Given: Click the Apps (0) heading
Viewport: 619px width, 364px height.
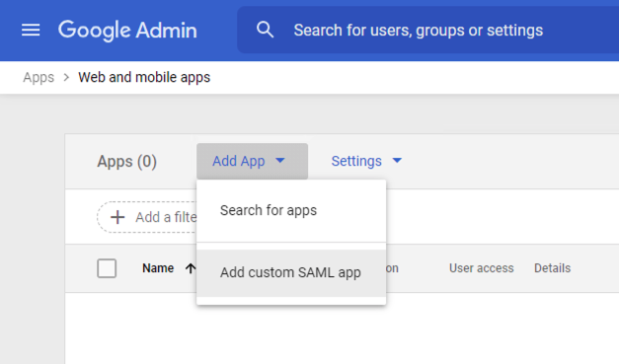Looking at the screenshot, I should point(126,162).
